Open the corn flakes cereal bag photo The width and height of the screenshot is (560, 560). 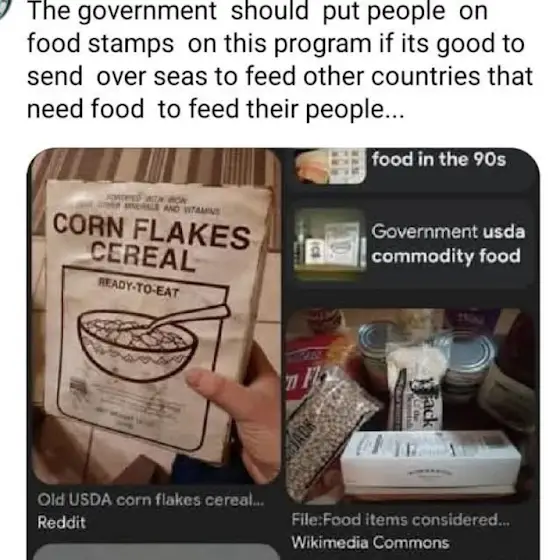click(155, 316)
